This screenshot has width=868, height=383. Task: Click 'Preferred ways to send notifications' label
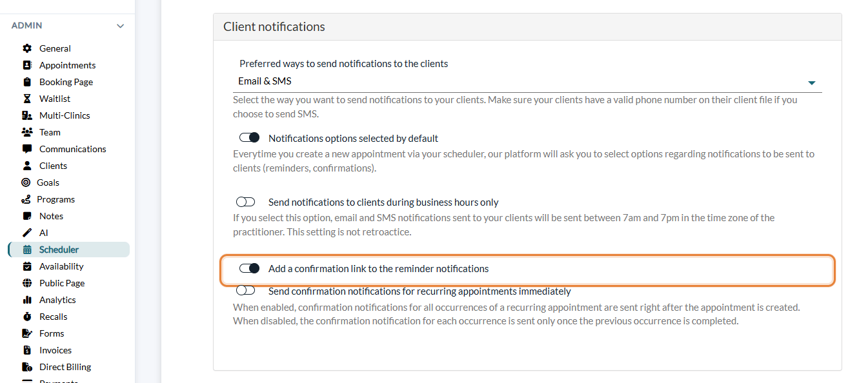coord(344,64)
